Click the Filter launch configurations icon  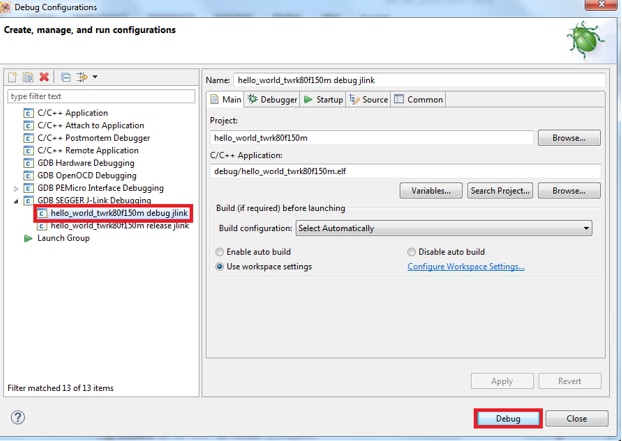84,77
